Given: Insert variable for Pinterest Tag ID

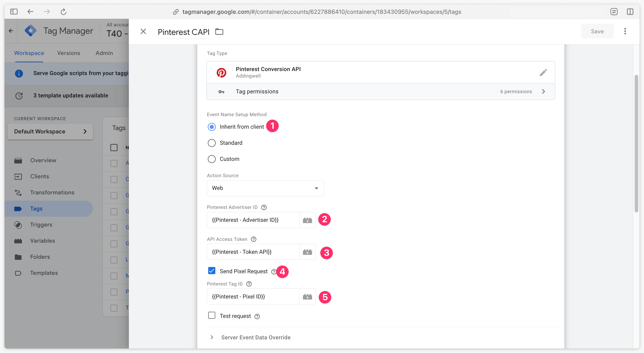Looking at the screenshot, I should point(307,297).
